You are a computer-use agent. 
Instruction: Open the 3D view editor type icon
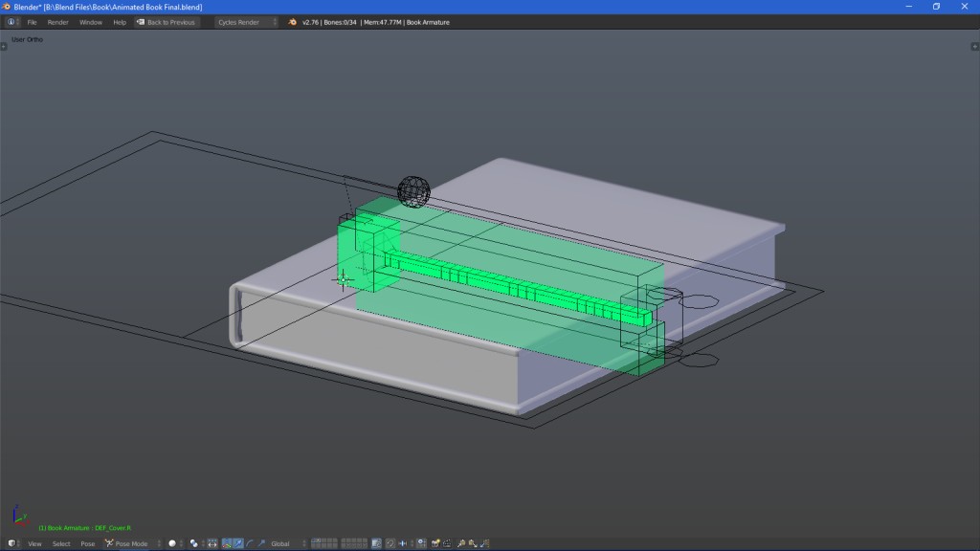coord(12,543)
